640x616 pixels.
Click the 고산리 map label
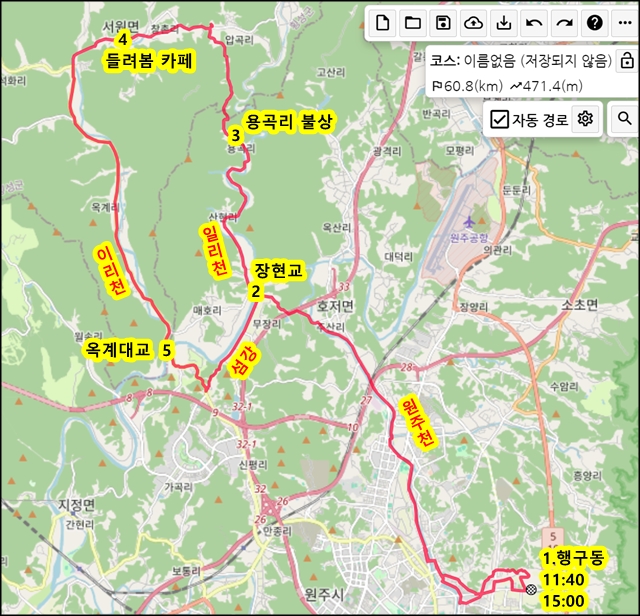pos(331,72)
